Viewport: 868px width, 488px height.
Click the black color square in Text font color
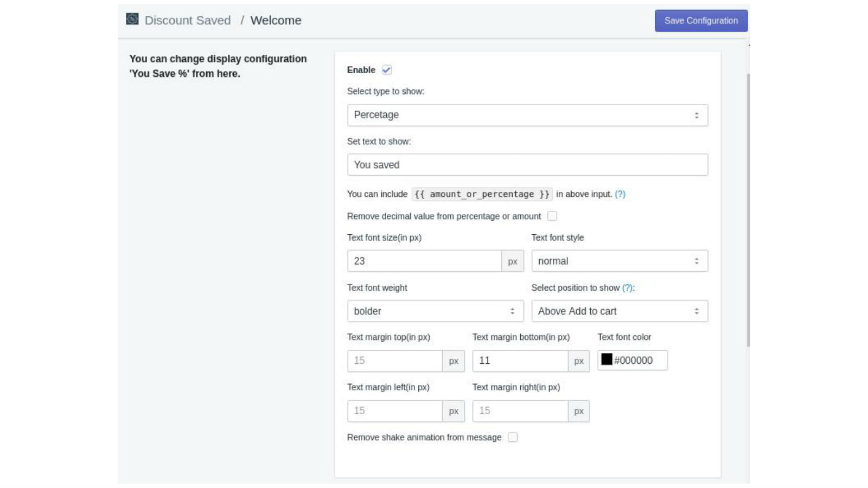click(x=606, y=358)
